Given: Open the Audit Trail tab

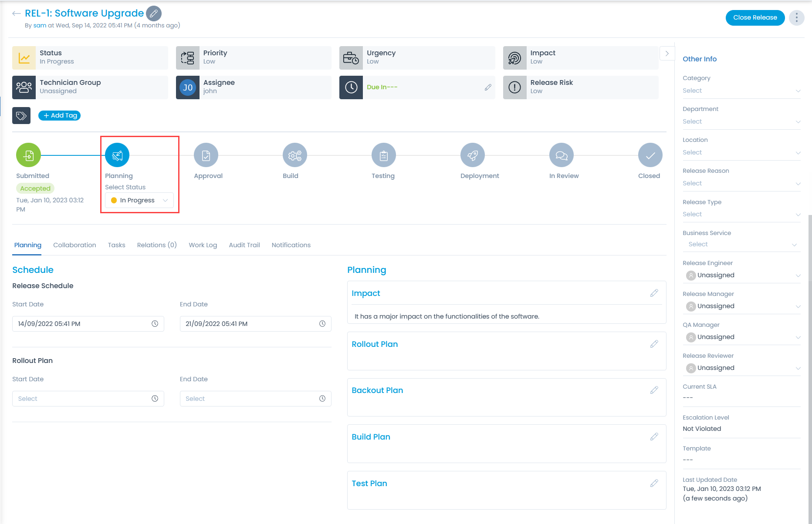Looking at the screenshot, I should click(x=244, y=245).
